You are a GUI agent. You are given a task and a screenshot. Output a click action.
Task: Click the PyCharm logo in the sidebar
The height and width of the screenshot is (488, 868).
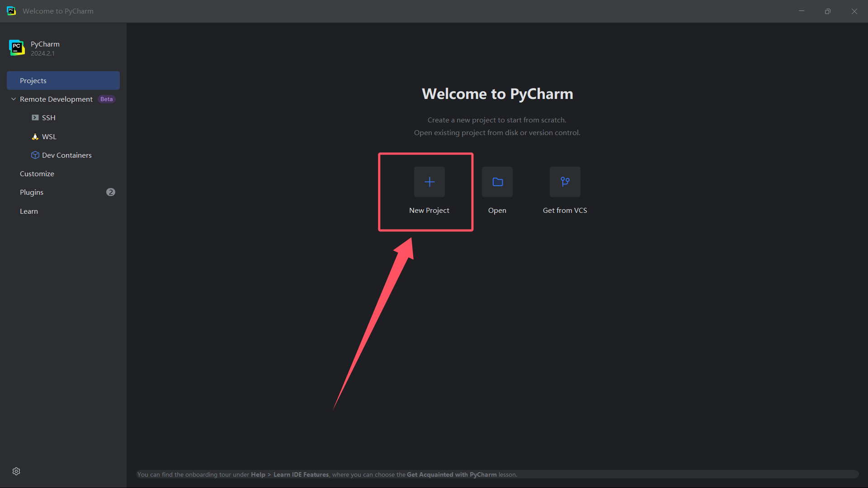17,47
